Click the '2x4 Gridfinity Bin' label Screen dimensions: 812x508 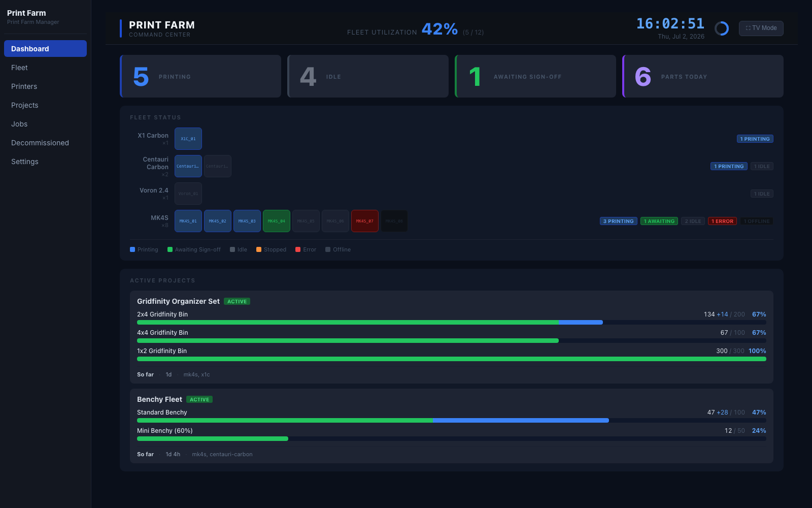coord(162,314)
